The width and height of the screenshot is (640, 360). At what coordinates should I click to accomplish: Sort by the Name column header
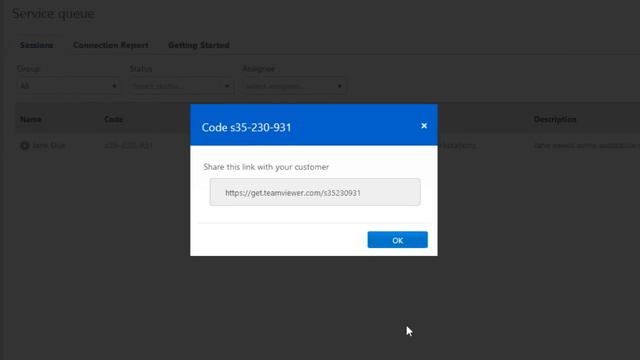(x=31, y=119)
